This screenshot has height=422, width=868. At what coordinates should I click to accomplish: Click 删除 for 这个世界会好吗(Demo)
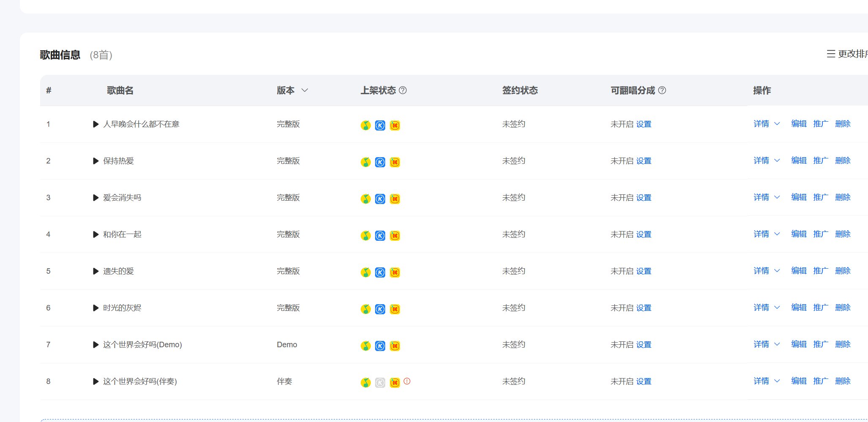point(843,344)
